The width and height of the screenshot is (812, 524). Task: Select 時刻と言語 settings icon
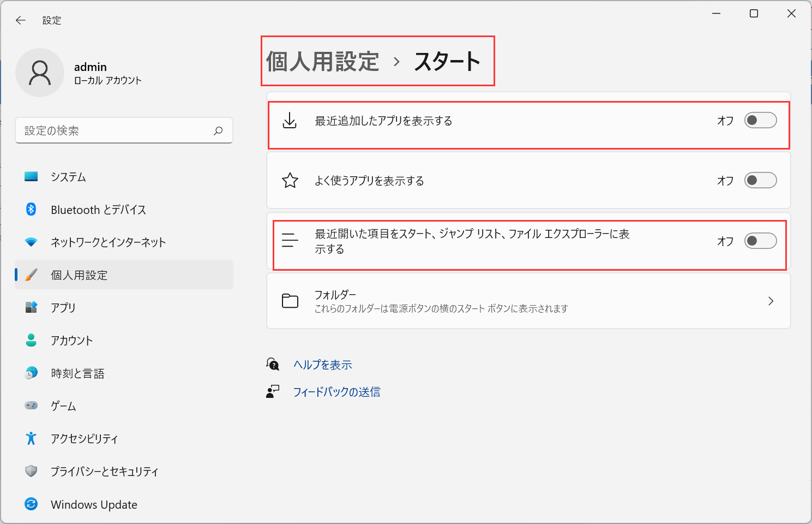pyautogui.click(x=76, y=373)
